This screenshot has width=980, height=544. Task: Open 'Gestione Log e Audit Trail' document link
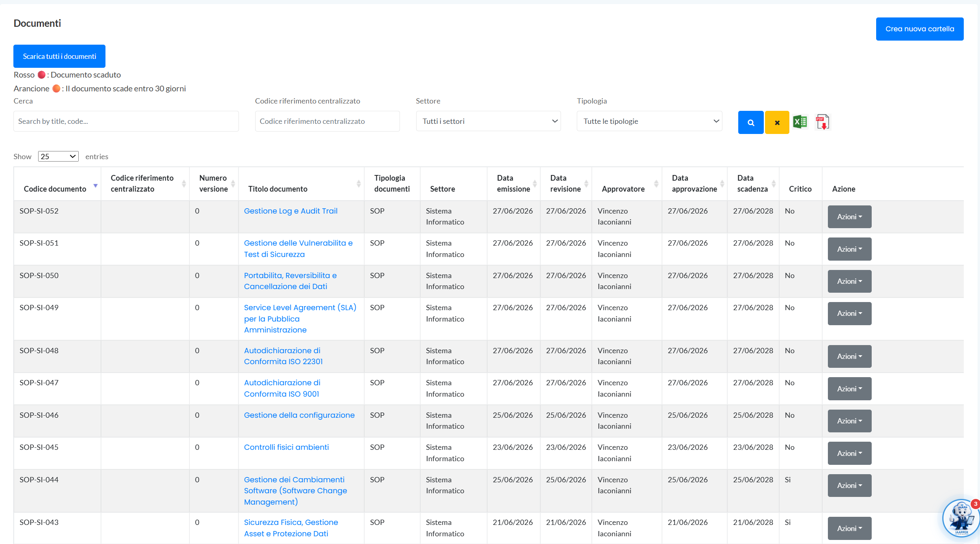pyautogui.click(x=291, y=211)
